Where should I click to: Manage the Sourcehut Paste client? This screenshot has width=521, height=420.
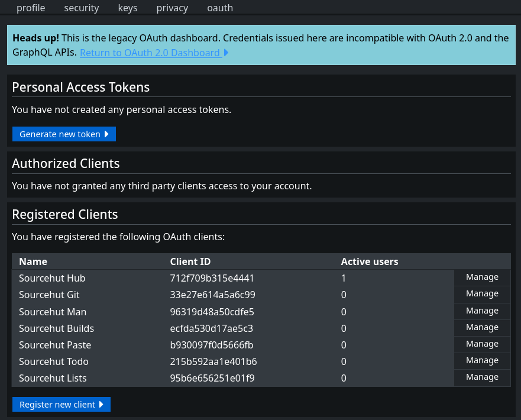(x=482, y=344)
